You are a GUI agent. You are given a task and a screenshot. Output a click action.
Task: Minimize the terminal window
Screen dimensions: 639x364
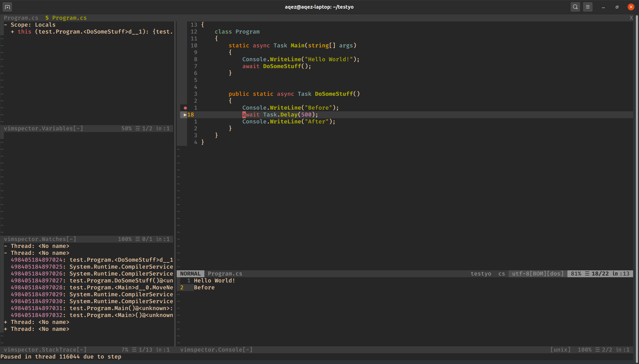[603, 7]
